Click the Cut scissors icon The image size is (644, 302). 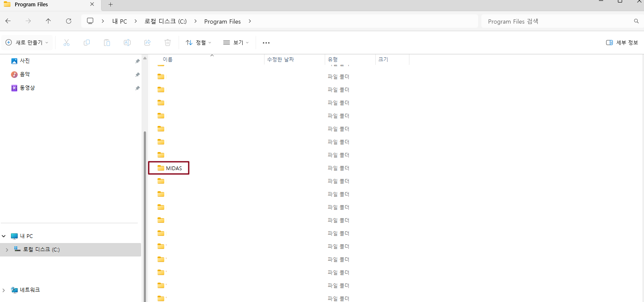(67, 43)
